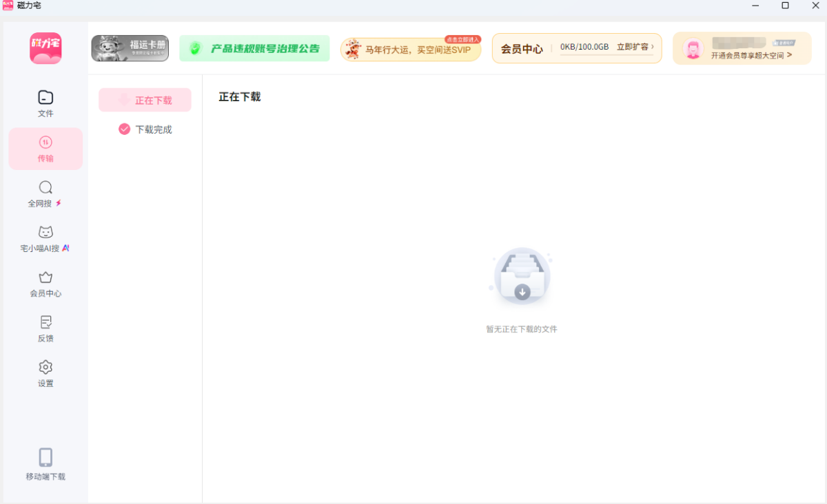Open 设置 settings
The height and width of the screenshot is (504, 827).
45,374
